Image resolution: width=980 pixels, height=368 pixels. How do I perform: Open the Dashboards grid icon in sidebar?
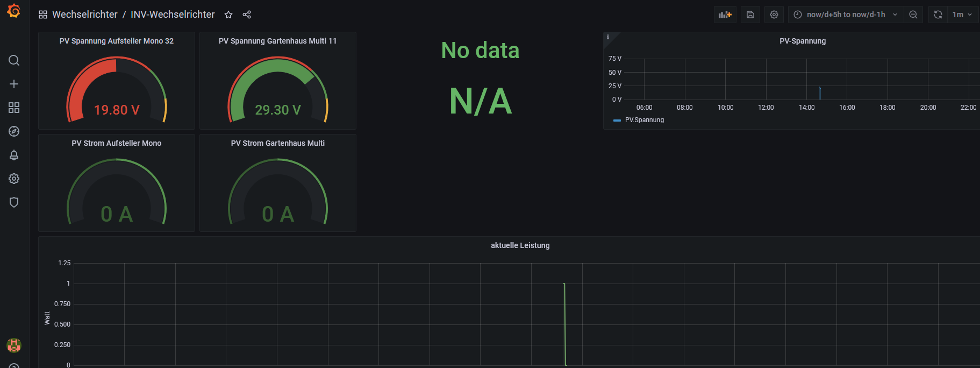(x=14, y=108)
